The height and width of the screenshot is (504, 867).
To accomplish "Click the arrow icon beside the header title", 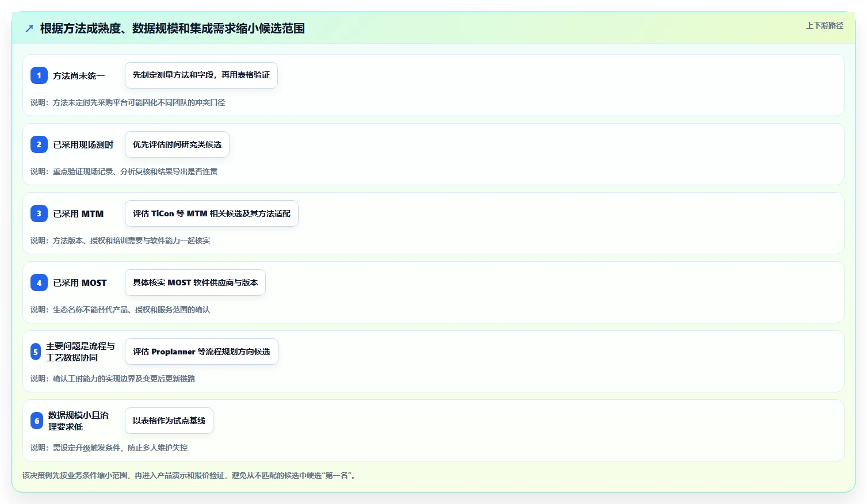I will [29, 28].
